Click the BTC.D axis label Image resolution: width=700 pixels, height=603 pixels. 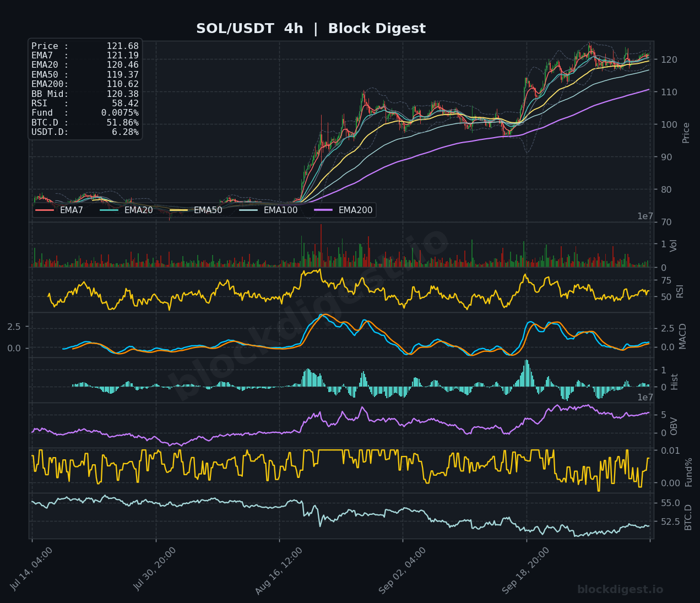tap(688, 517)
